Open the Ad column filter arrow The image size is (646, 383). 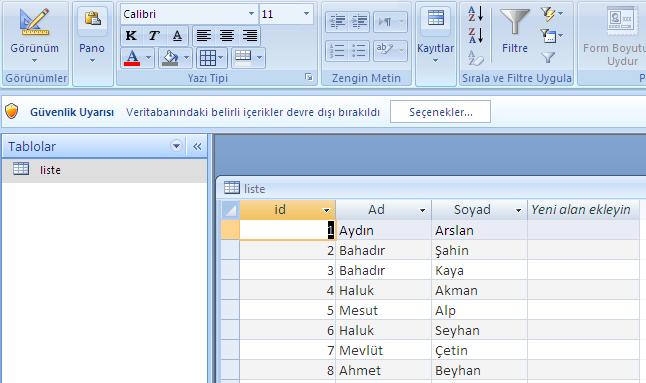click(423, 210)
